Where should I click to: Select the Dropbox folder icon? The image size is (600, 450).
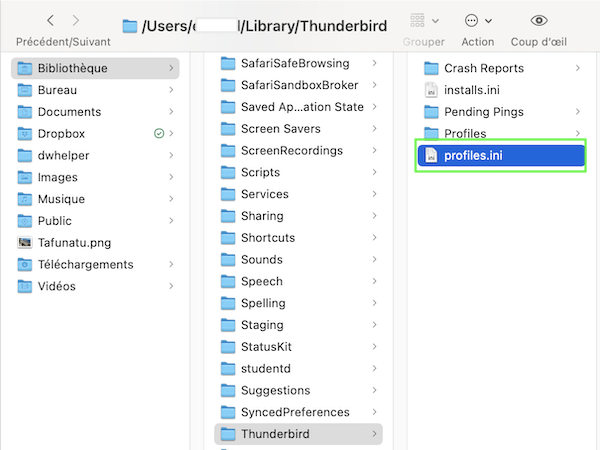point(25,134)
